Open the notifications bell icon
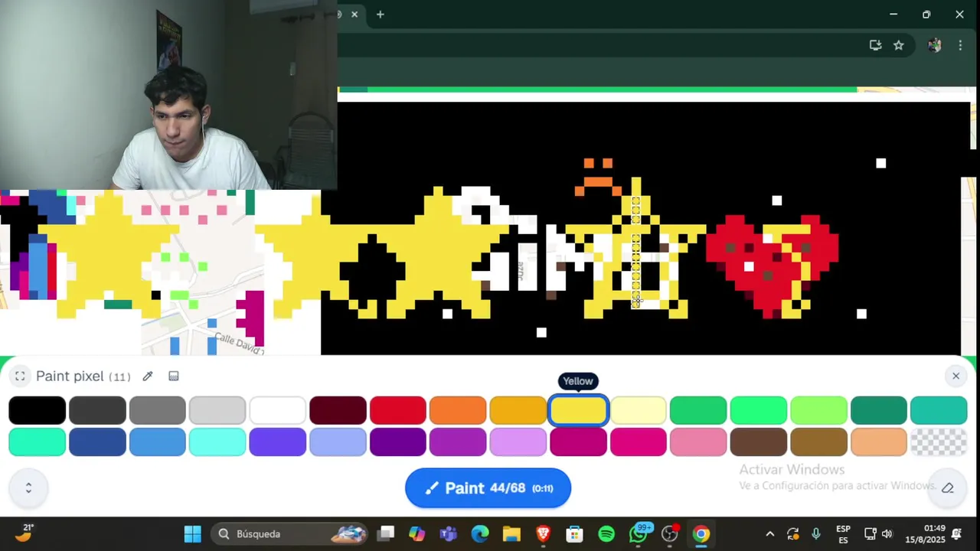Screen dimensions: 980x551 pyautogui.click(x=956, y=533)
